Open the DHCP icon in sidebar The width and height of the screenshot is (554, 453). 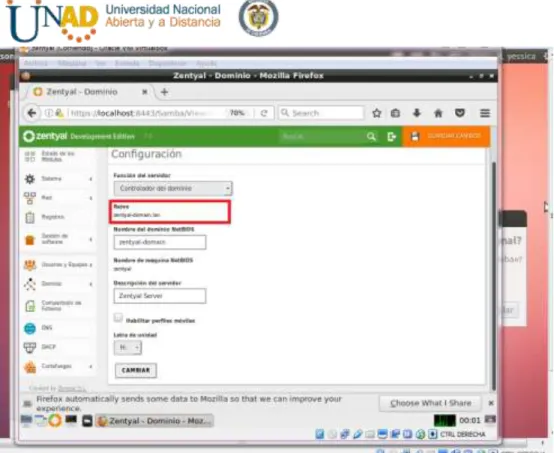(x=30, y=347)
